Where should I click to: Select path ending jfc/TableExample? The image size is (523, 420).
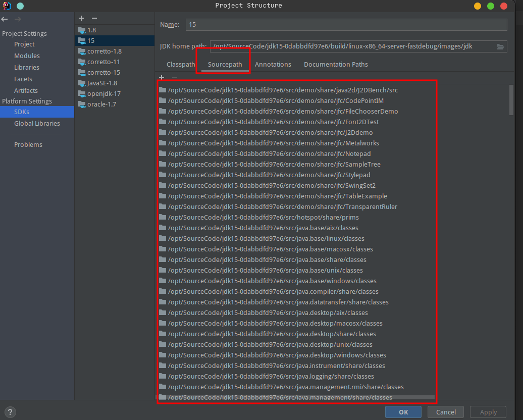[278, 196]
